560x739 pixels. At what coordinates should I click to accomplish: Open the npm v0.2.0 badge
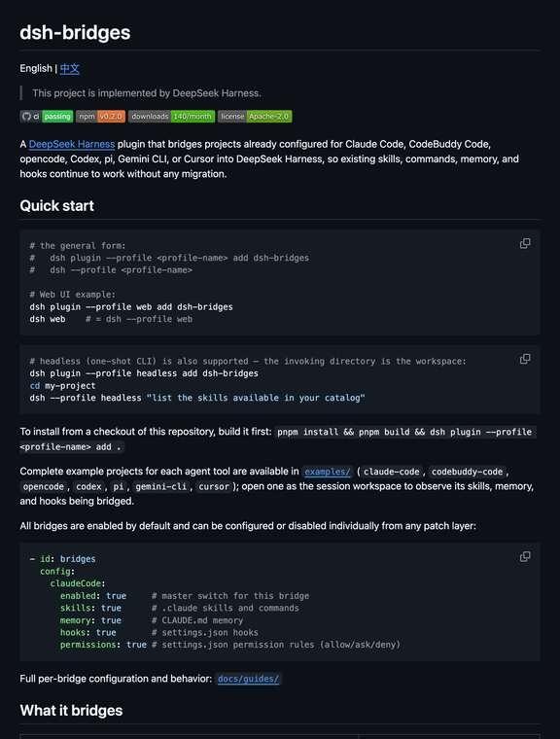[x=100, y=117]
